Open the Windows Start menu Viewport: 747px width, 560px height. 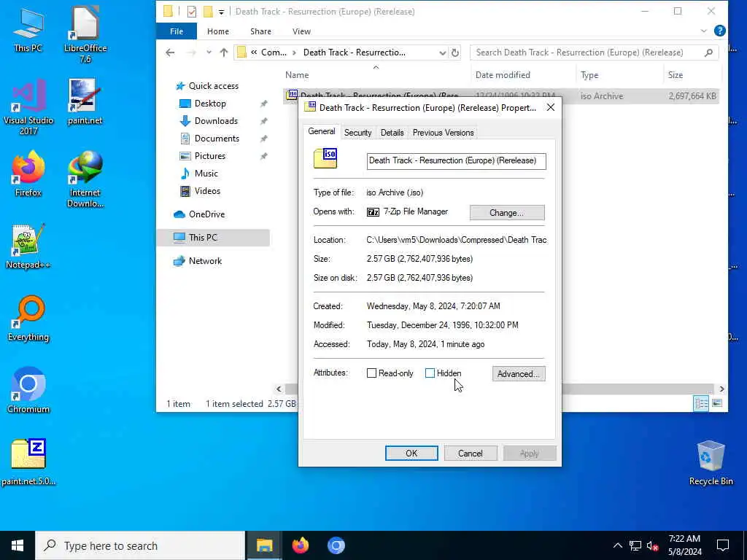18,545
